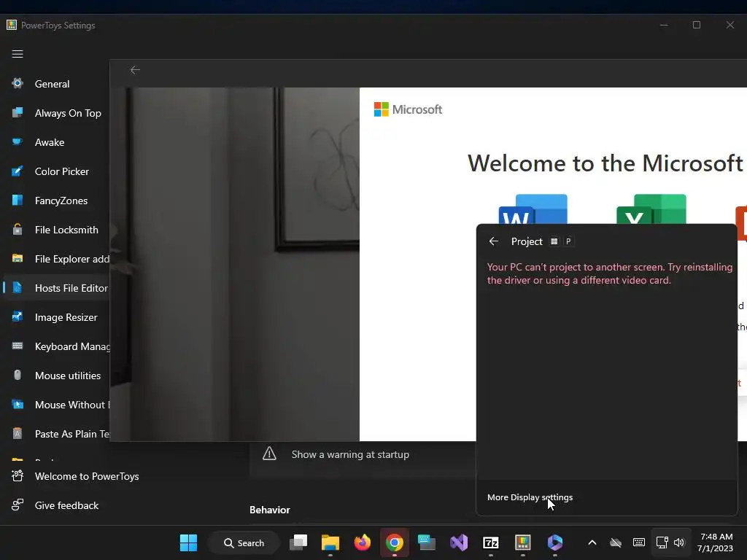
Task: Click the Paste As Plain Text icon
Action: coord(18,433)
